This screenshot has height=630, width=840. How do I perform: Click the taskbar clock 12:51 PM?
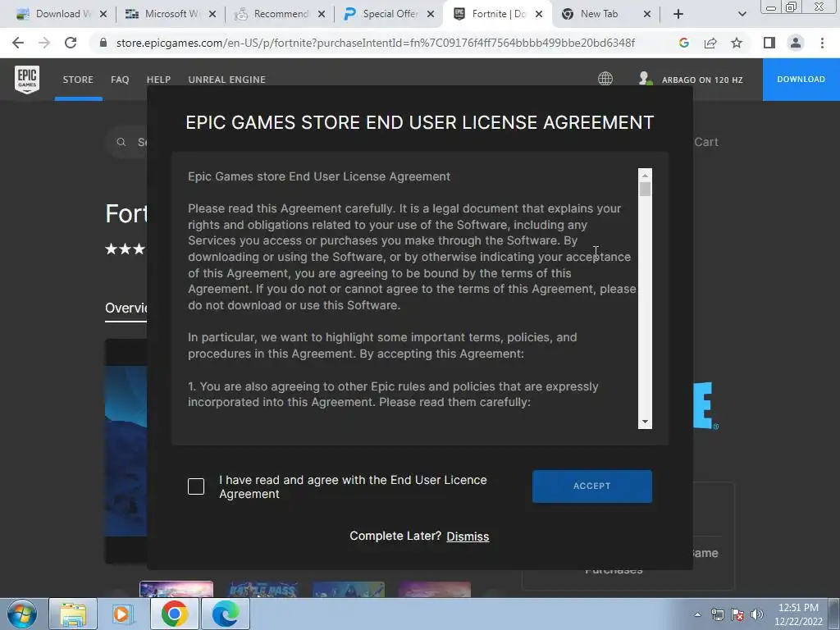click(798, 608)
